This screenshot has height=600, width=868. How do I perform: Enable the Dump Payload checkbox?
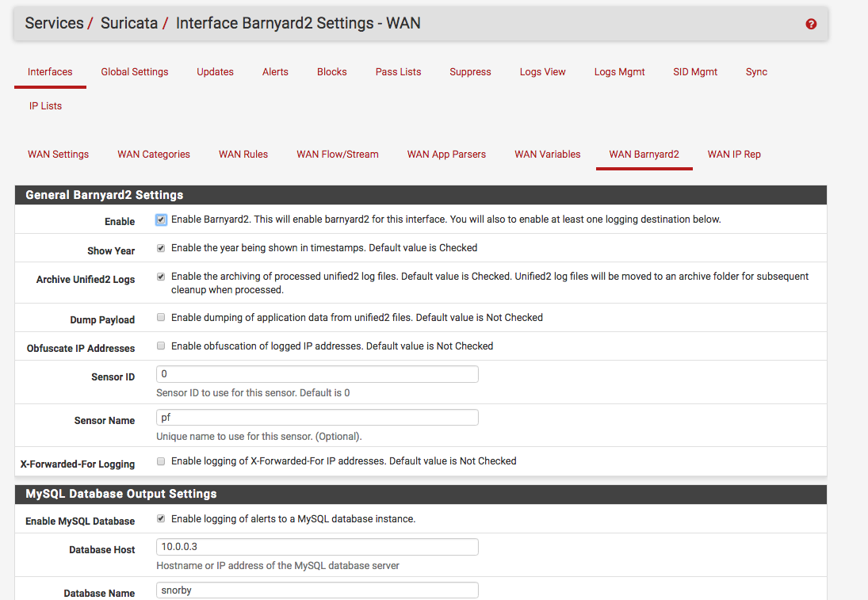[x=161, y=318]
